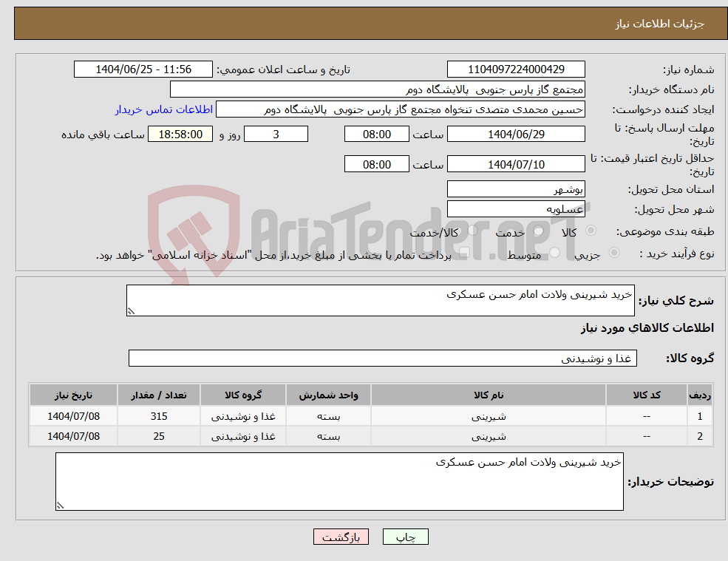Click the ردیف column header
The image size is (728, 561).
pos(700,395)
